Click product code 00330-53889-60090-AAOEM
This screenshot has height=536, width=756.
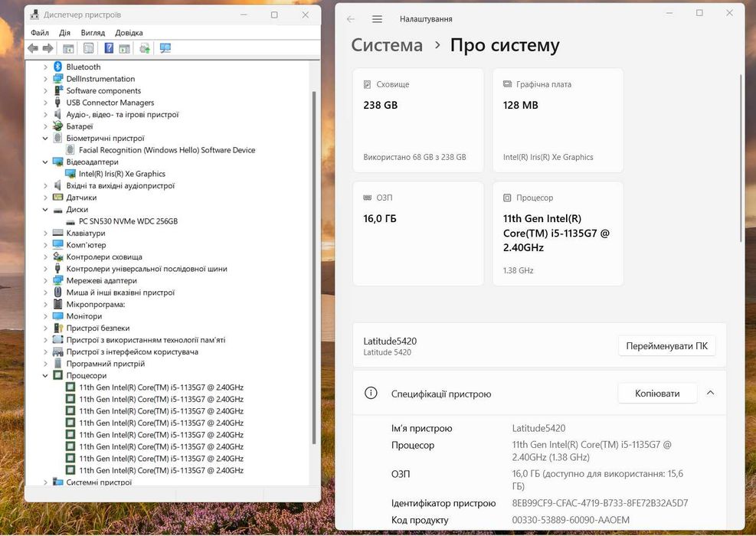coord(571,520)
